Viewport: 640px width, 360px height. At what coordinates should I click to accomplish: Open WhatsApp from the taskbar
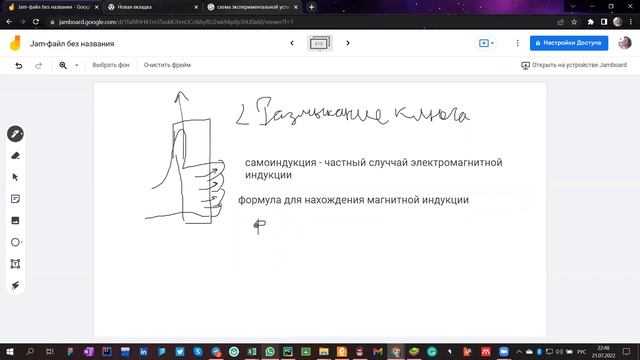270,351
